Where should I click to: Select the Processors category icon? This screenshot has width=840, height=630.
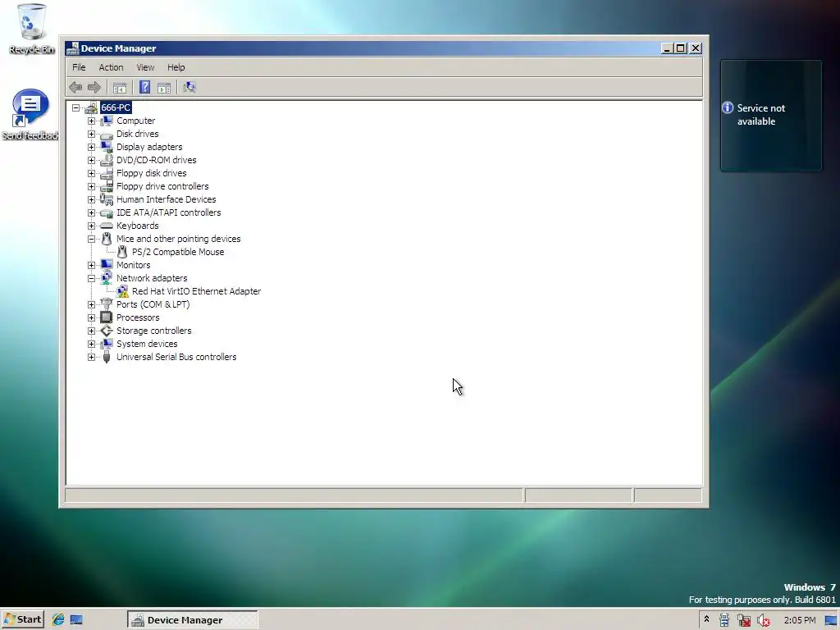[107, 317]
